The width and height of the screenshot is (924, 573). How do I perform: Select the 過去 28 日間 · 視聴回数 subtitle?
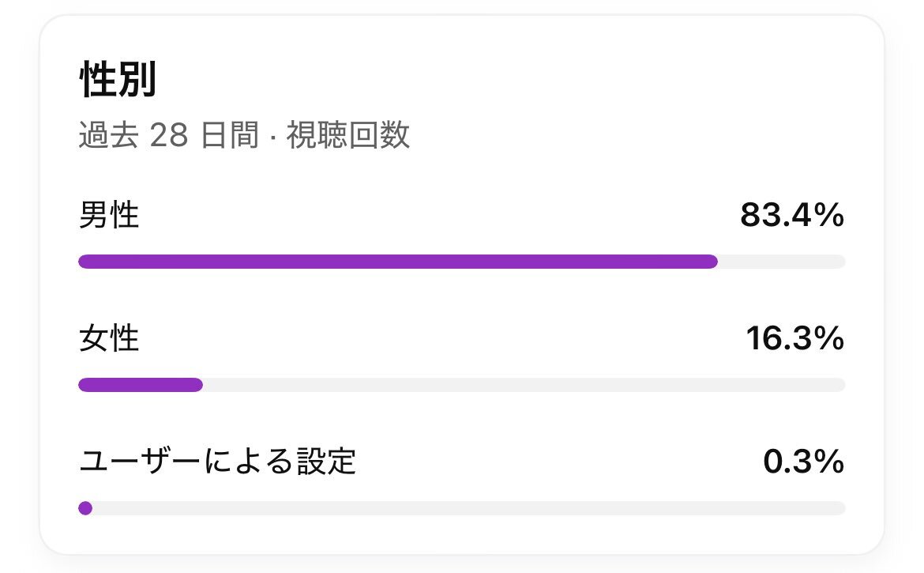(244, 135)
